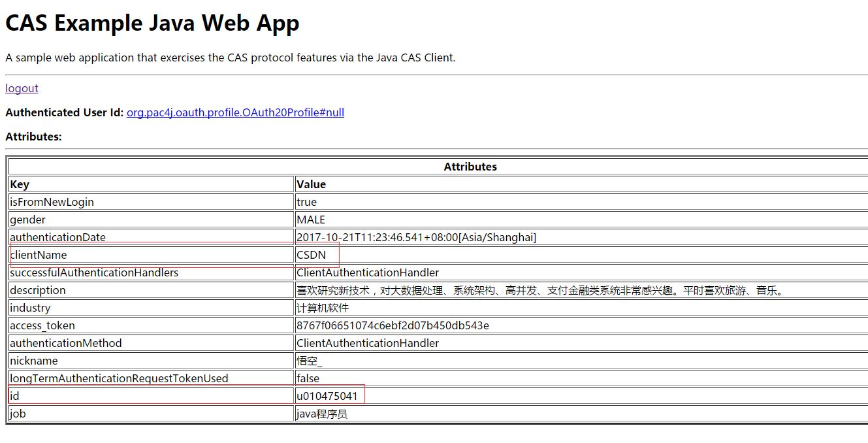Click the job value java程序员 cell
Screen dimensions: 868x443
pos(320,413)
